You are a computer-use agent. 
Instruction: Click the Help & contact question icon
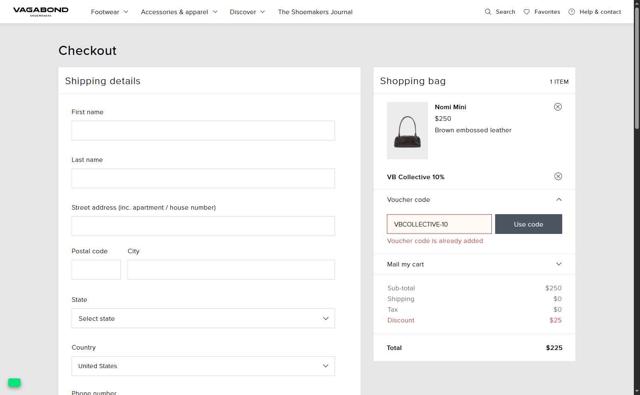(x=571, y=12)
